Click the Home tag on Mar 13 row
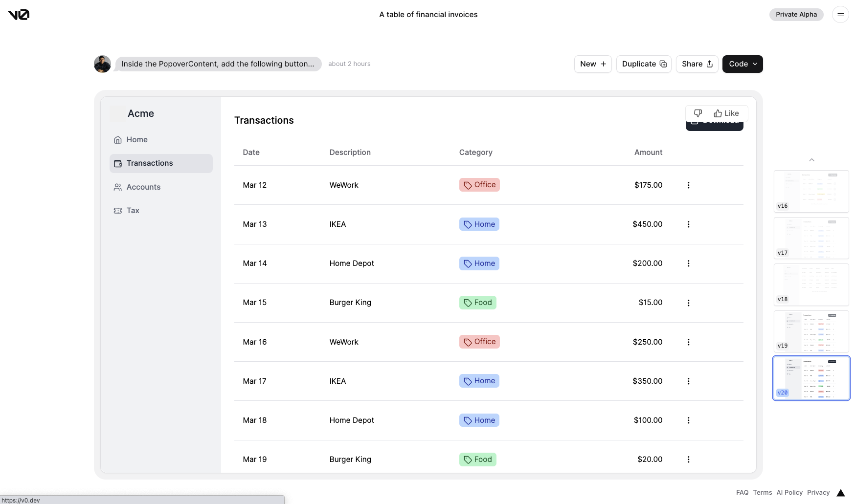 pyautogui.click(x=479, y=224)
